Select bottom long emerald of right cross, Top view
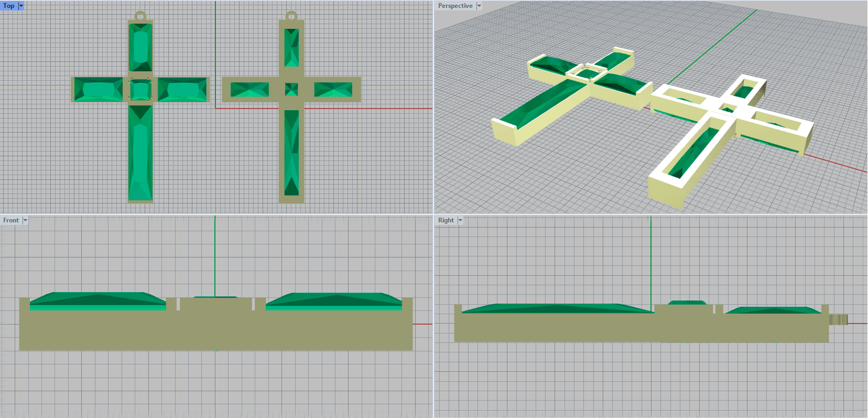Image resolution: width=868 pixels, height=419 pixels. pos(291,152)
